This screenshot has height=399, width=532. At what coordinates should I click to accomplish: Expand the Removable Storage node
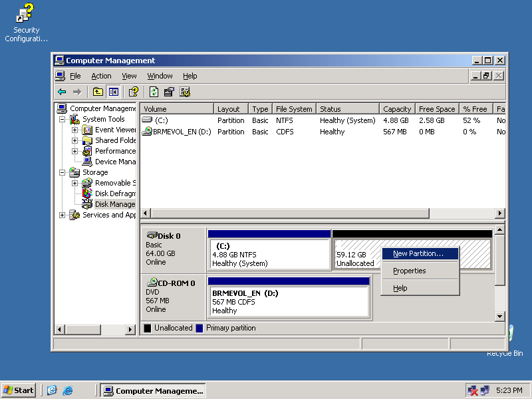[74, 183]
